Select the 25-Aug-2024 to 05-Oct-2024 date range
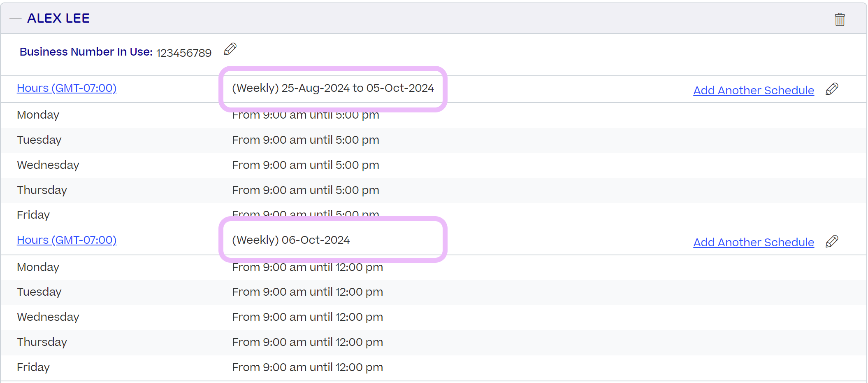Viewport: 868px width, 383px height. pos(357,88)
